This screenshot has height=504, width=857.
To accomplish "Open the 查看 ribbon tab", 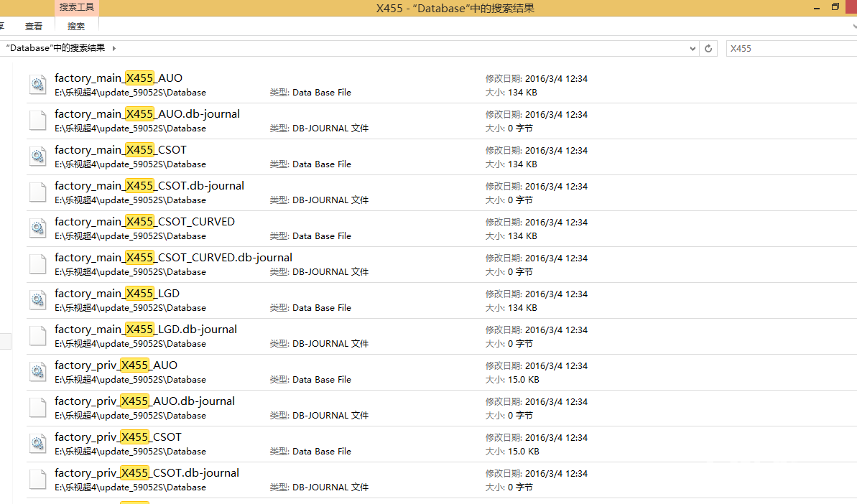I will click(x=34, y=27).
